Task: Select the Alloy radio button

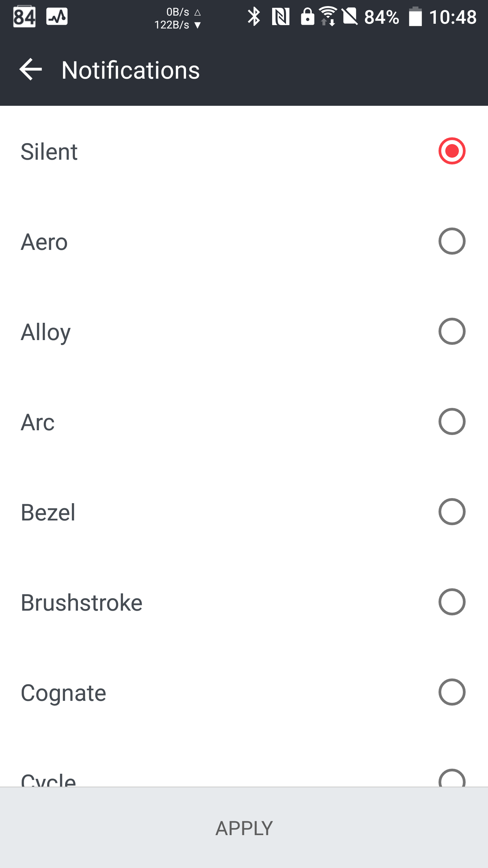Action: click(x=452, y=331)
